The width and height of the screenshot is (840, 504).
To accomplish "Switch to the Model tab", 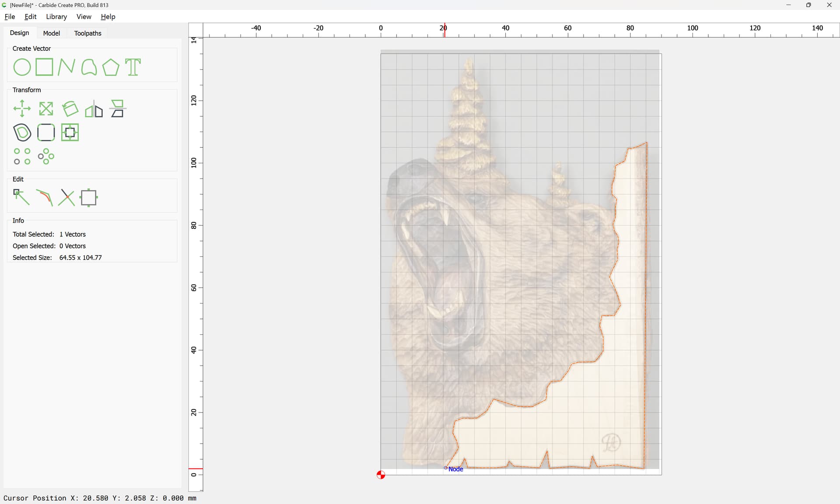I will click(x=51, y=33).
